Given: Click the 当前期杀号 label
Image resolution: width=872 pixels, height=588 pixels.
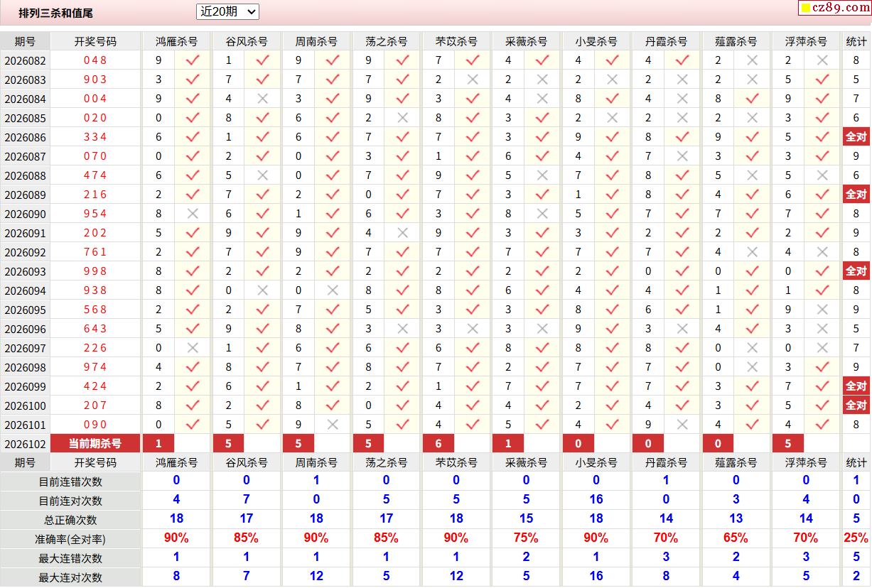Looking at the screenshot, I should click(x=95, y=444).
